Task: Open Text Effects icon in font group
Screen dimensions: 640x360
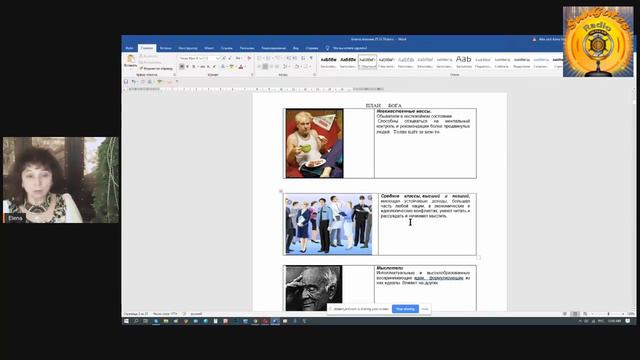Action: click(222, 67)
